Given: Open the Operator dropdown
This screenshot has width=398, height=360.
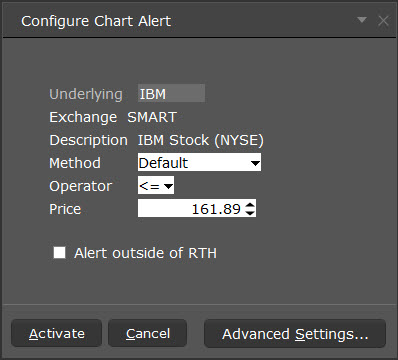Looking at the screenshot, I should (x=156, y=185).
